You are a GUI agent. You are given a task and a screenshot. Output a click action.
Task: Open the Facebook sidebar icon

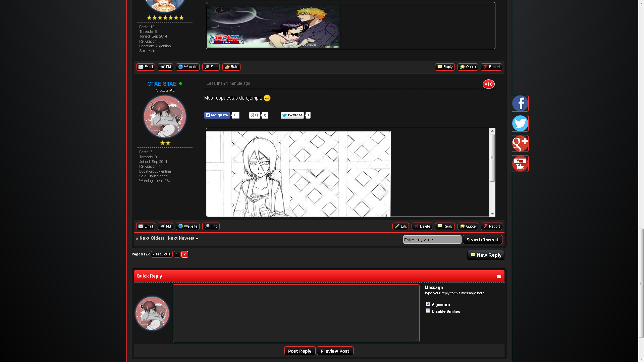click(520, 103)
